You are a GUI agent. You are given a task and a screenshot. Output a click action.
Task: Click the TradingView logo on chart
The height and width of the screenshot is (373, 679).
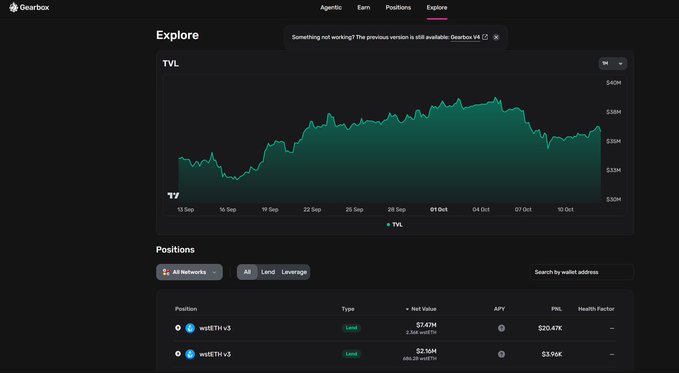(x=173, y=195)
